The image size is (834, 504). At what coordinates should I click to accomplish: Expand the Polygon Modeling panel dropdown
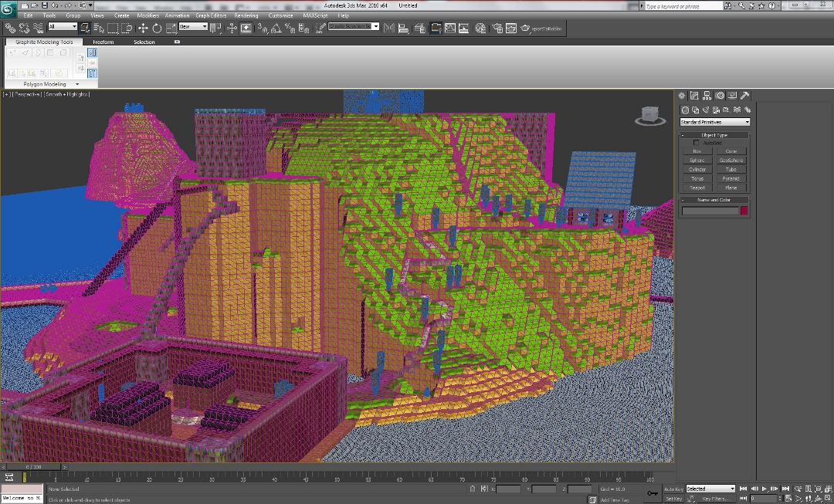click(76, 84)
